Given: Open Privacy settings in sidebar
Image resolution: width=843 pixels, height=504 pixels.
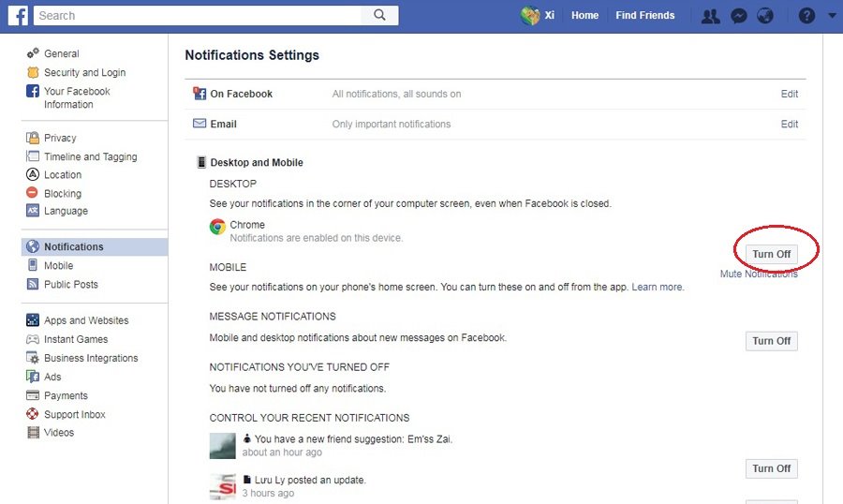Looking at the screenshot, I should tap(60, 138).
